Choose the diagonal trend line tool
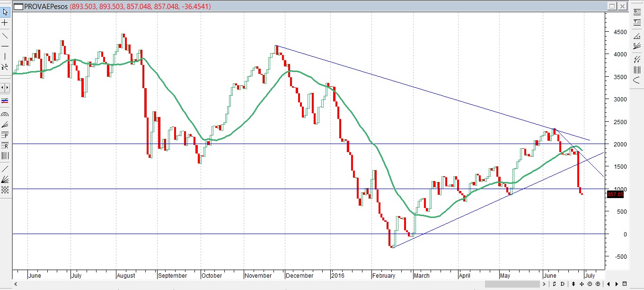 [x=5, y=36]
